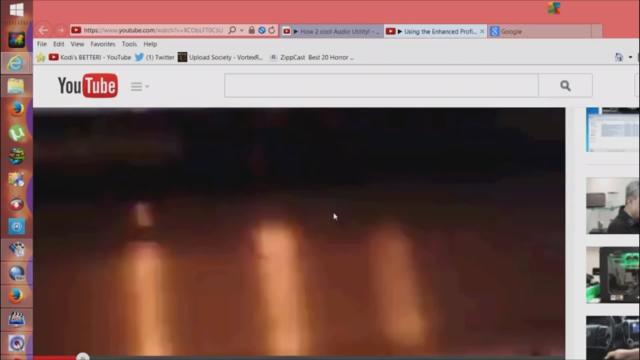640x360 pixels.
Task: Close the 'Using the Enhanced Profi...' tab
Action: click(x=482, y=31)
